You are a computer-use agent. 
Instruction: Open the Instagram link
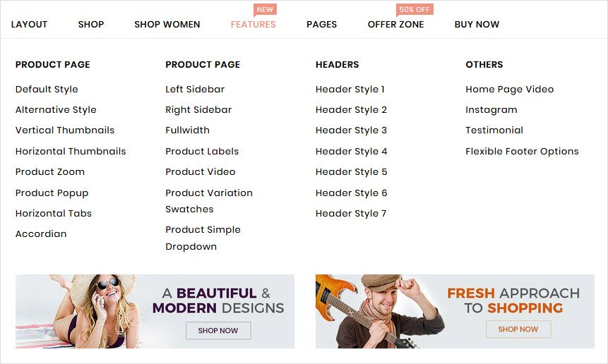pyautogui.click(x=491, y=110)
